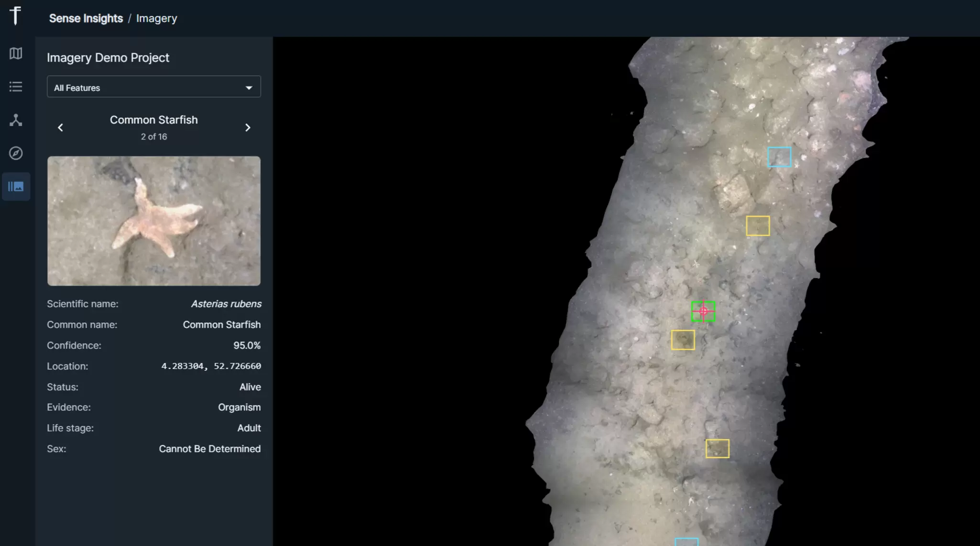Screen dimensions: 980x546
Task: Open the compass explore sidebar icon
Action: [x=16, y=153]
